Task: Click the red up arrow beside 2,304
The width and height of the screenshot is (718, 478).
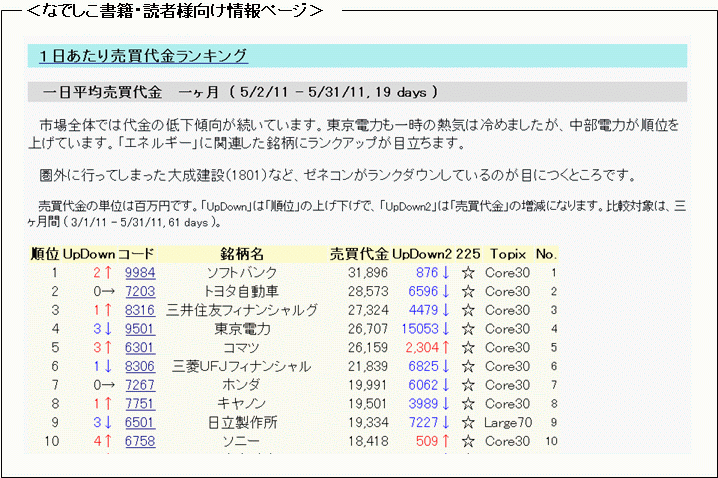Action: tap(446, 348)
